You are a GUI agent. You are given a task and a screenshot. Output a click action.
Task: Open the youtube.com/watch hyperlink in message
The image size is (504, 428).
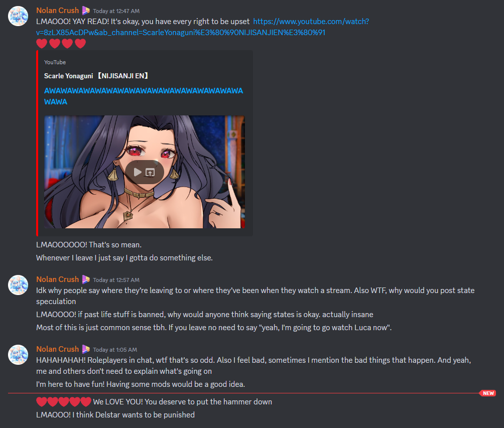[202, 27]
